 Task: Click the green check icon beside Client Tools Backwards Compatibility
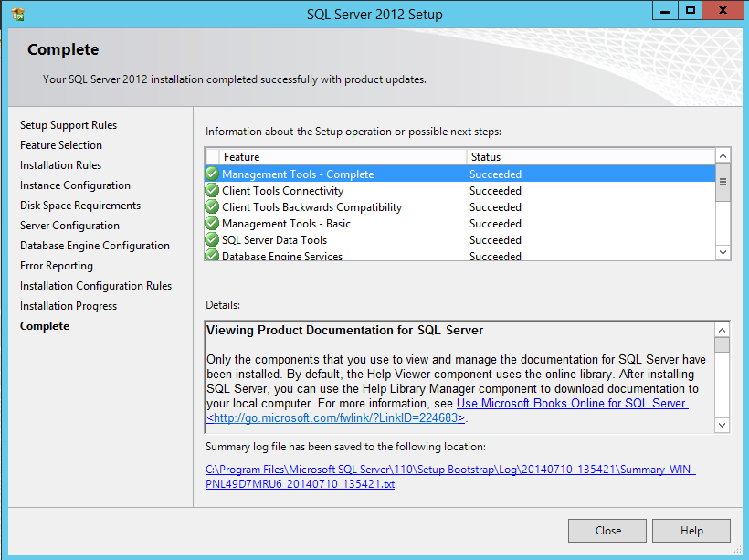click(x=212, y=206)
